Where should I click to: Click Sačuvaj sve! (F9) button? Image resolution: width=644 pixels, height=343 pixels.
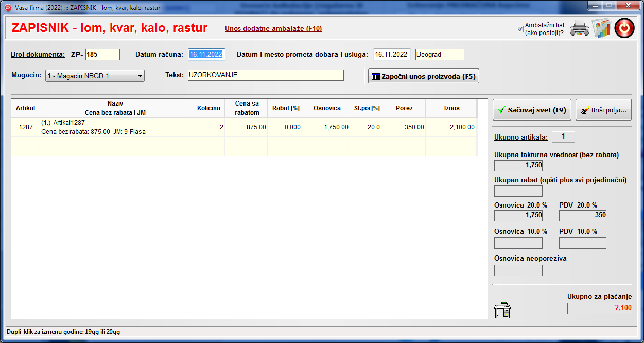(x=532, y=110)
